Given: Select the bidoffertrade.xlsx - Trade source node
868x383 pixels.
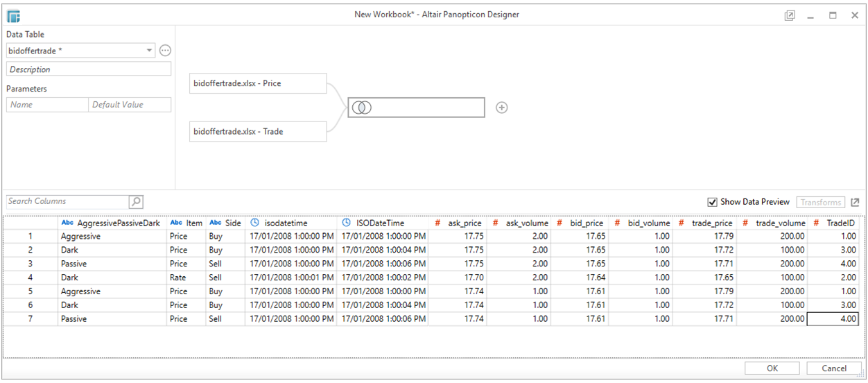Looking at the screenshot, I should 258,131.
